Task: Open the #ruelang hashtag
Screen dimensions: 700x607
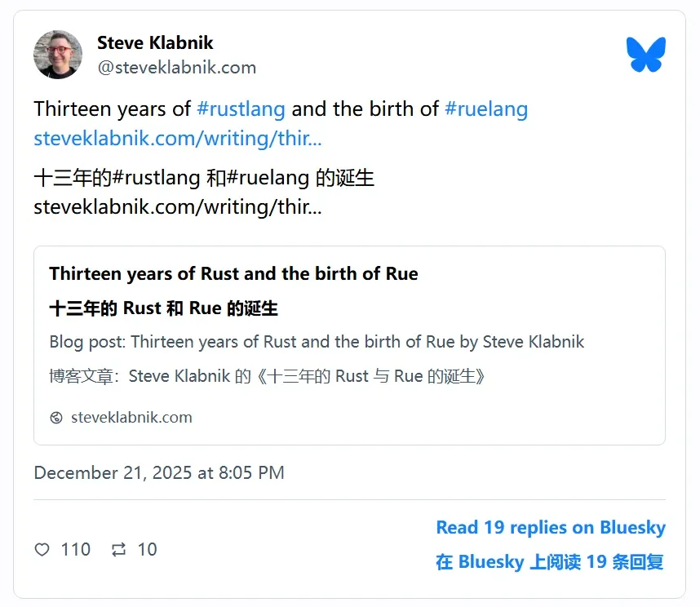Action: coord(486,109)
